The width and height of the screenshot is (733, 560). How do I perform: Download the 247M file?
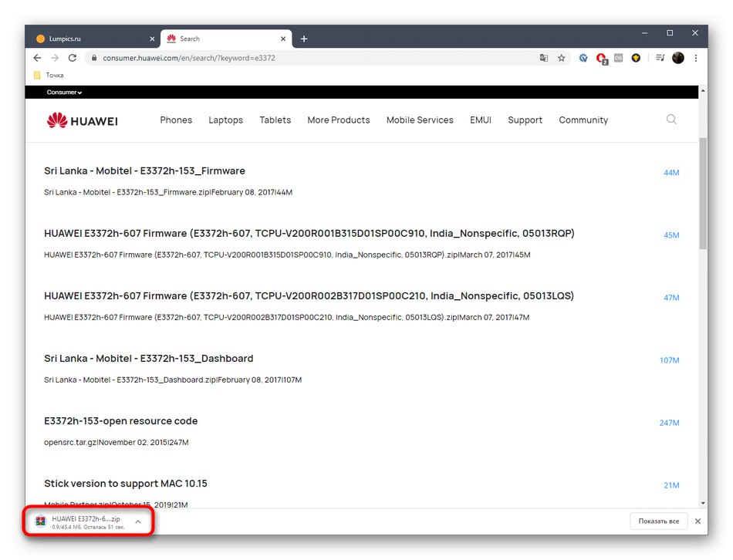670,423
